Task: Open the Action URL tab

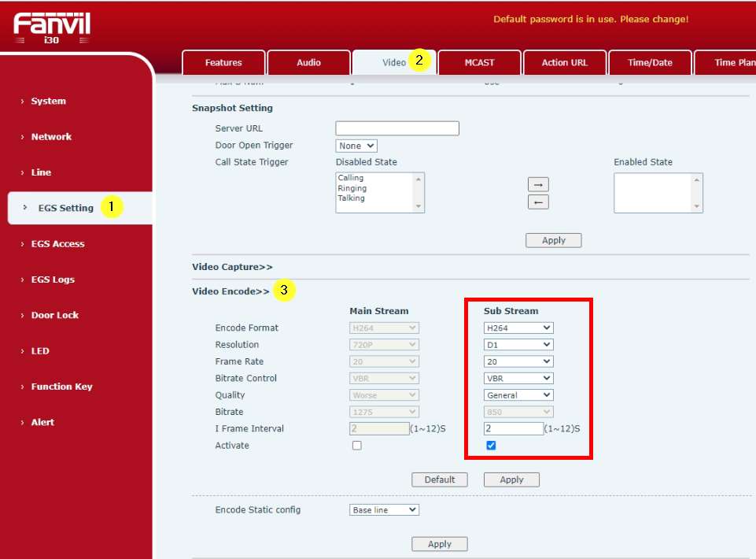Action: (x=565, y=63)
